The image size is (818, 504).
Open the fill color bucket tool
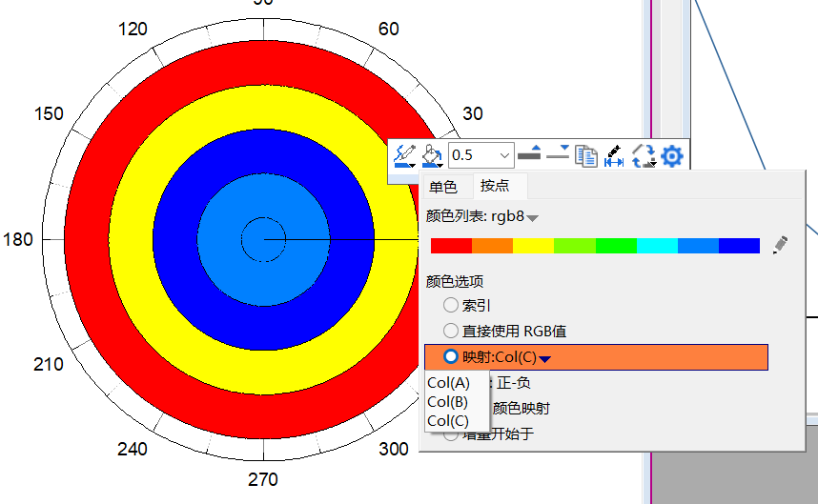coord(432,154)
